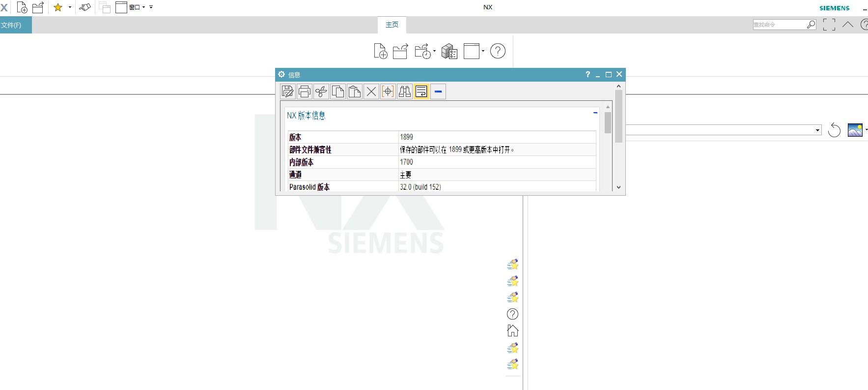The width and height of the screenshot is (868, 390).
Task: Open the long dropdown combo box arrow
Action: [x=817, y=130]
